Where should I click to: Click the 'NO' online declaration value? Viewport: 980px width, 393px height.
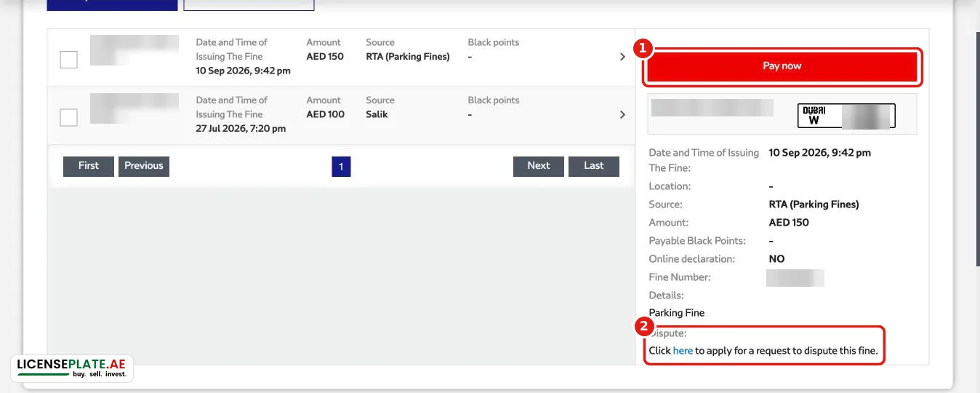[776, 259]
